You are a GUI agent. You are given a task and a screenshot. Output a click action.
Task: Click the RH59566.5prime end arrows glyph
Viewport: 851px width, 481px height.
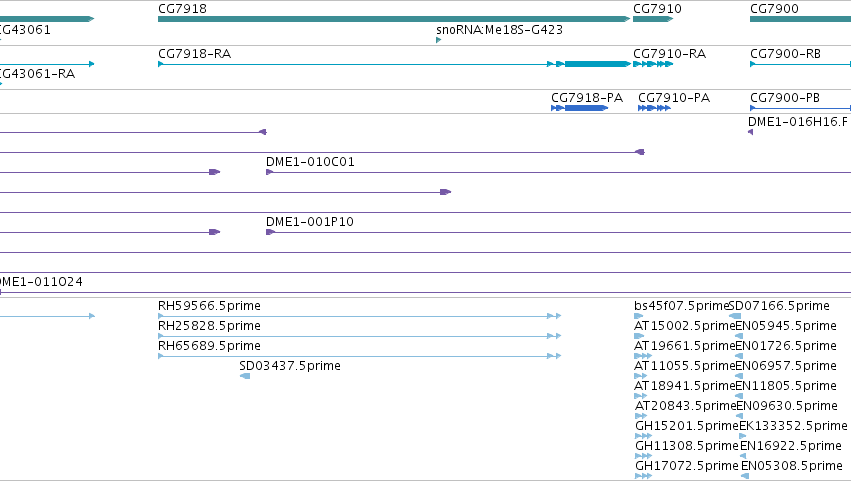554,316
